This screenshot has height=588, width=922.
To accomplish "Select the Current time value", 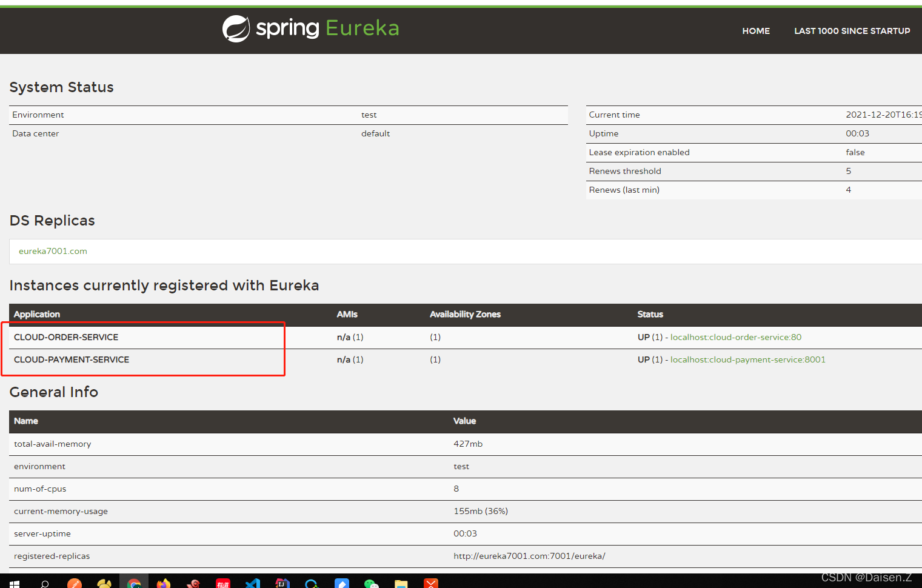I will 883,115.
